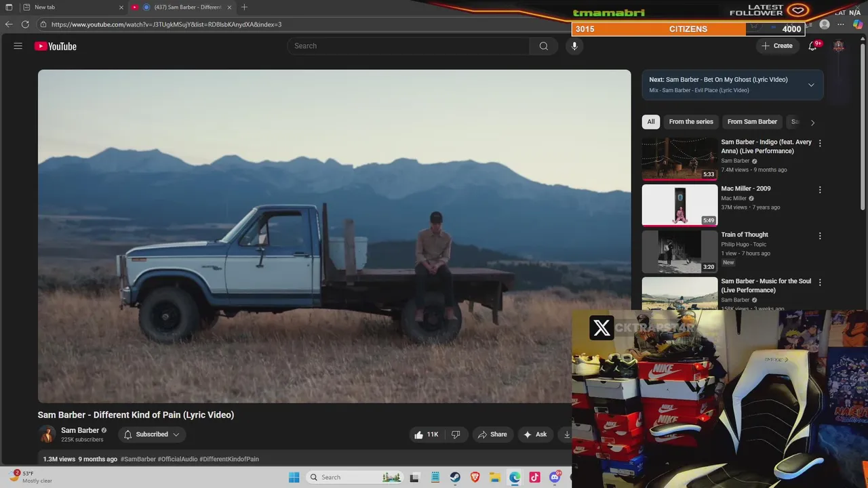Dislike the video with thumbs down
The width and height of the screenshot is (868, 488).
point(456,434)
